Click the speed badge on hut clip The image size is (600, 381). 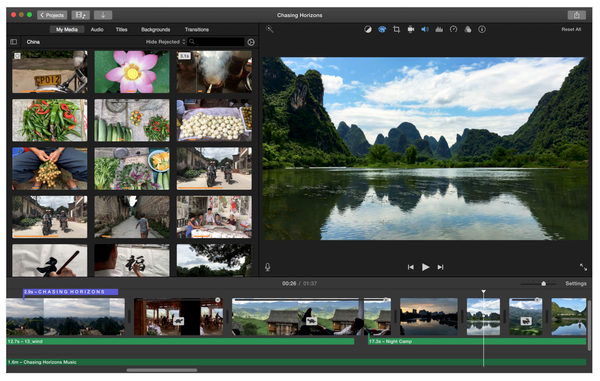click(311, 321)
